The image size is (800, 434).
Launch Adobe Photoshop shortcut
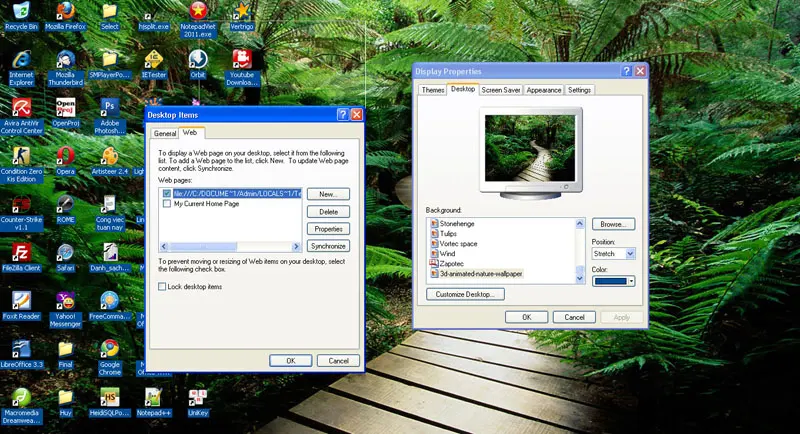click(110, 116)
